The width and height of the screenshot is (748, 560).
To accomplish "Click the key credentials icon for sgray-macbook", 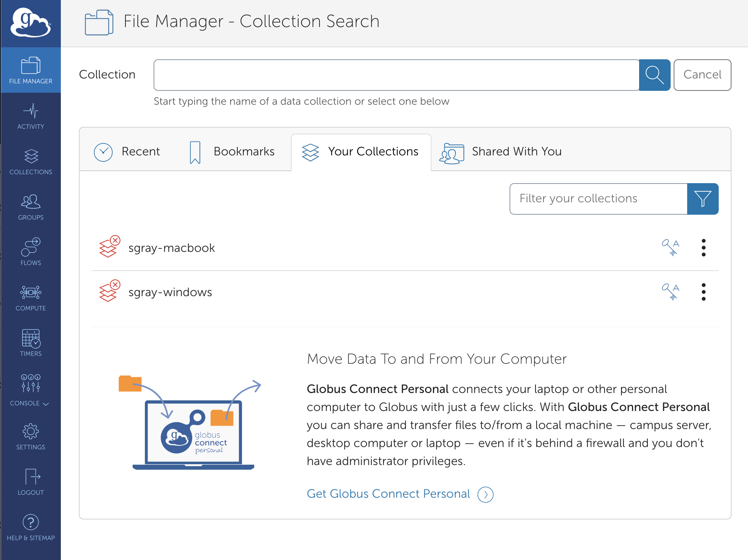I will (x=671, y=248).
